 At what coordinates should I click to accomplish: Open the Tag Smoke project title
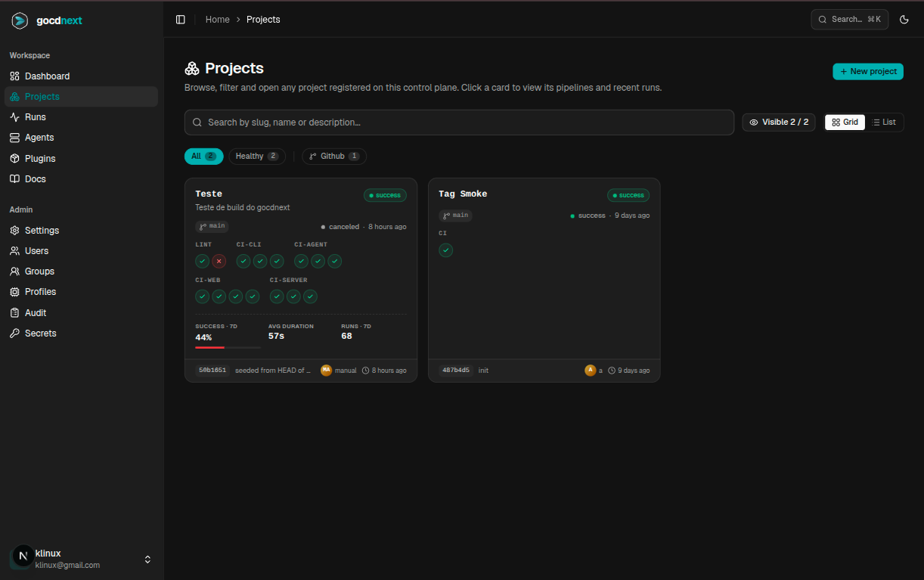(463, 194)
